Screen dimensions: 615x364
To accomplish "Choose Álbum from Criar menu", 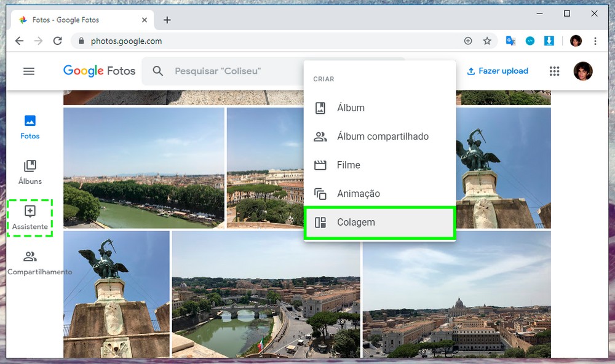I will [x=379, y=108].
